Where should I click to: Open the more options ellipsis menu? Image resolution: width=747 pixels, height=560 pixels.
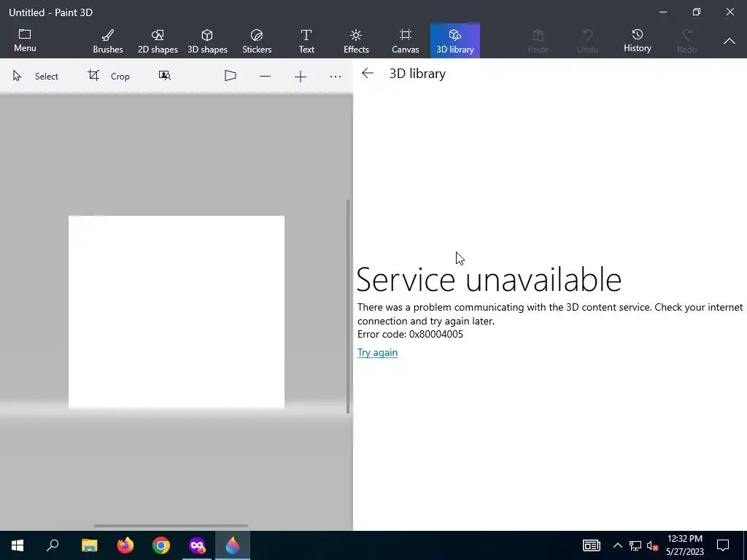click(x=336, y=76)
